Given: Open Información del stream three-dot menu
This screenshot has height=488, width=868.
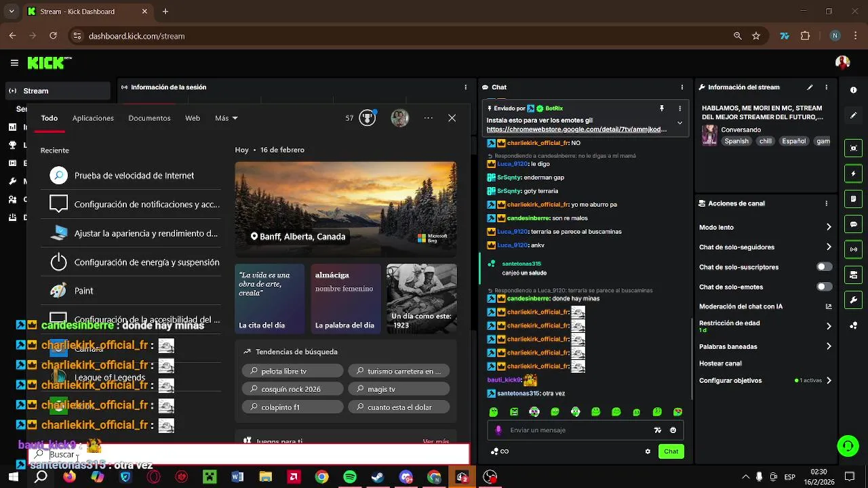Looking at the screenshot, I should [826, 87].
